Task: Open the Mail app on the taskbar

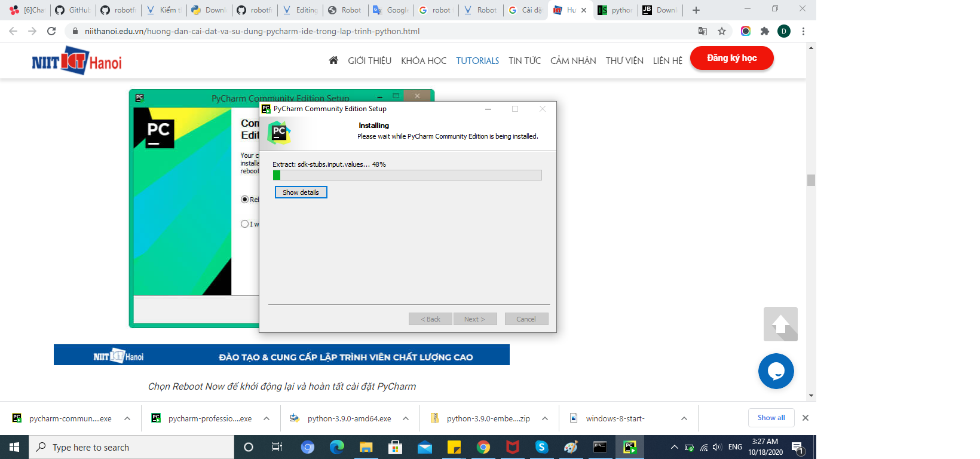Action: (425, 447)
